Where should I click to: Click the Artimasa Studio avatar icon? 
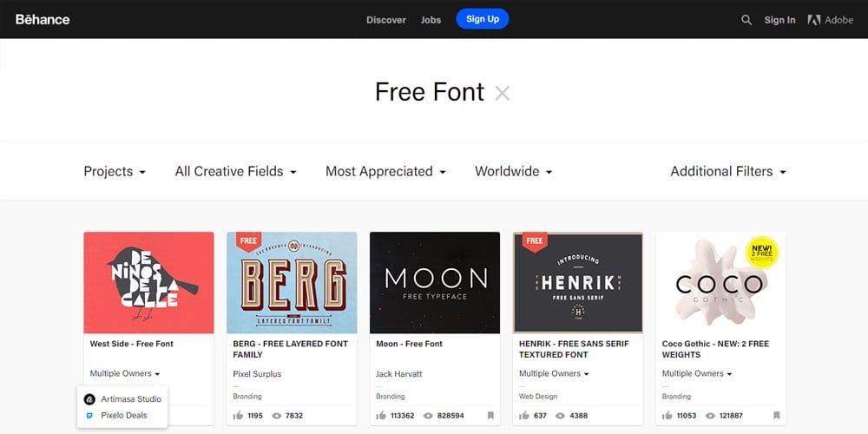89,399
